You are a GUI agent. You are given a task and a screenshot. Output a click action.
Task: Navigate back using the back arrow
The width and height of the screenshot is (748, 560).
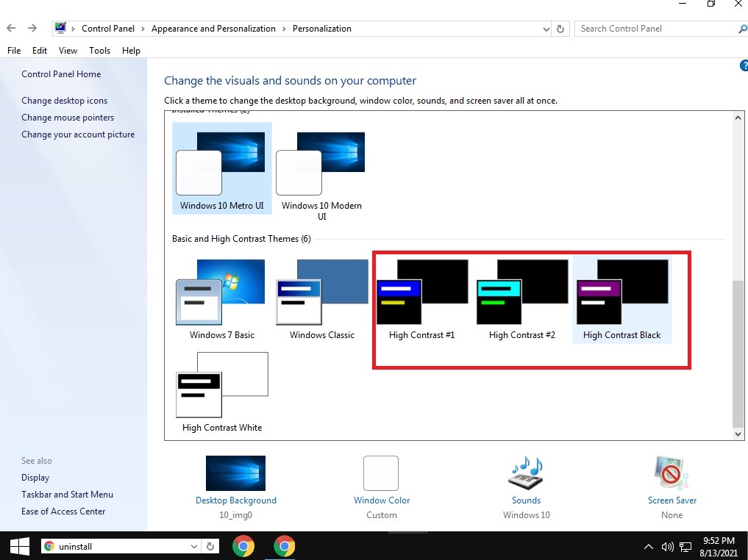click(10, 28)
